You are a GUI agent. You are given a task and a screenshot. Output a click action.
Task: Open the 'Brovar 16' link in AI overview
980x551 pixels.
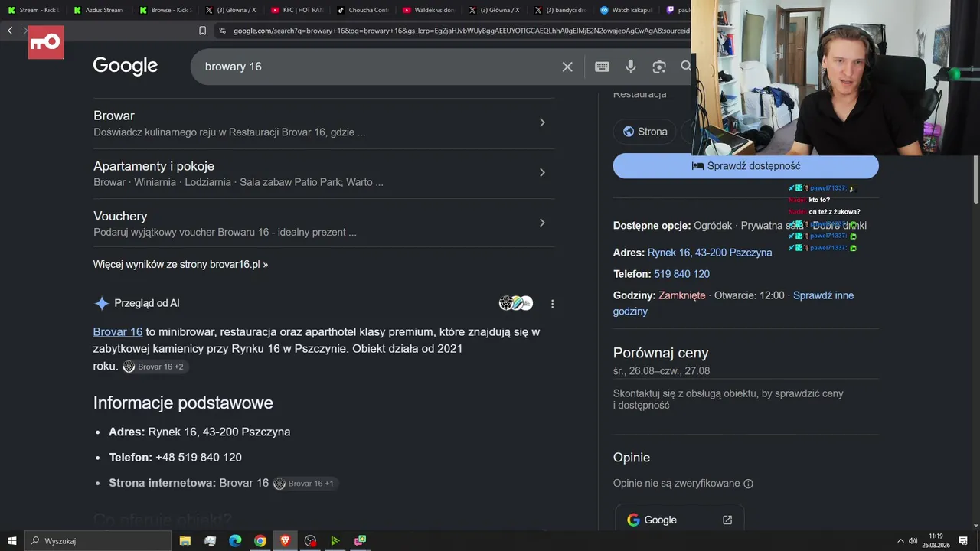(118, 332)
